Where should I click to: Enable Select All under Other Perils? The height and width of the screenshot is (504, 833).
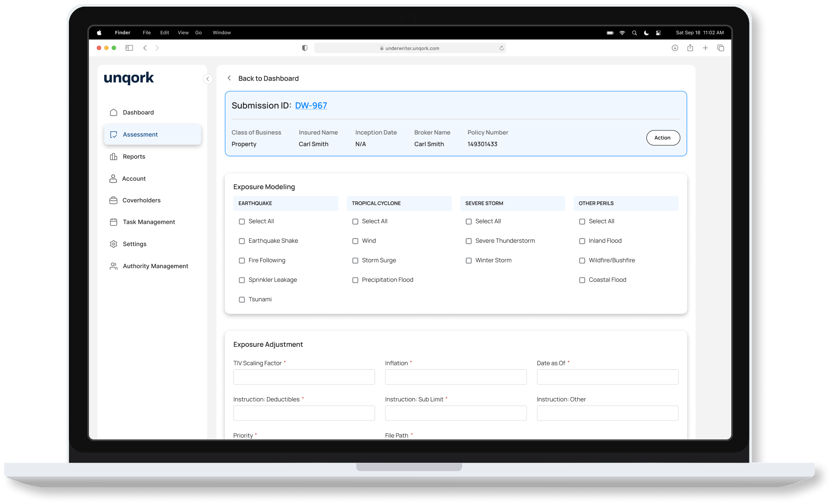click(x=582, y=222)
